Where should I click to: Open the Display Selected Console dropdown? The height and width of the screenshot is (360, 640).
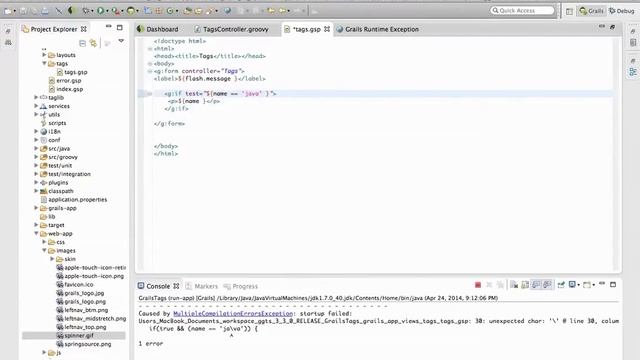579,285
